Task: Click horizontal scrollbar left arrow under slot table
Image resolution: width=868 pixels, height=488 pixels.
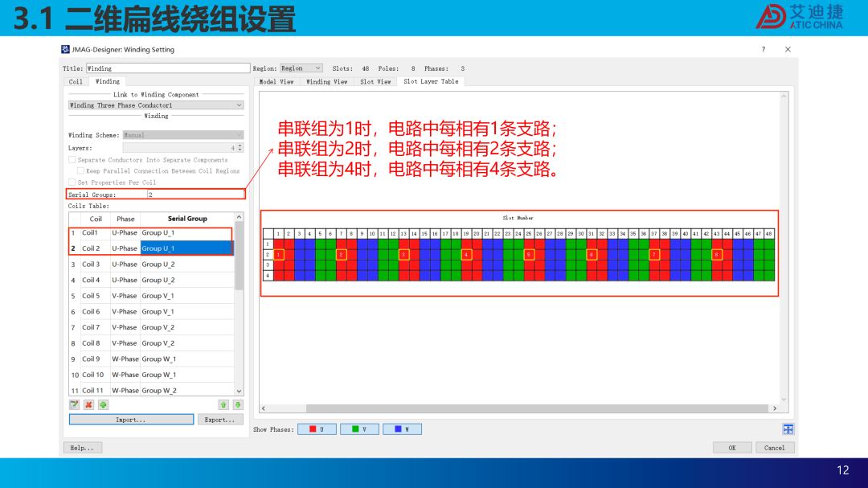Action: 264,408
